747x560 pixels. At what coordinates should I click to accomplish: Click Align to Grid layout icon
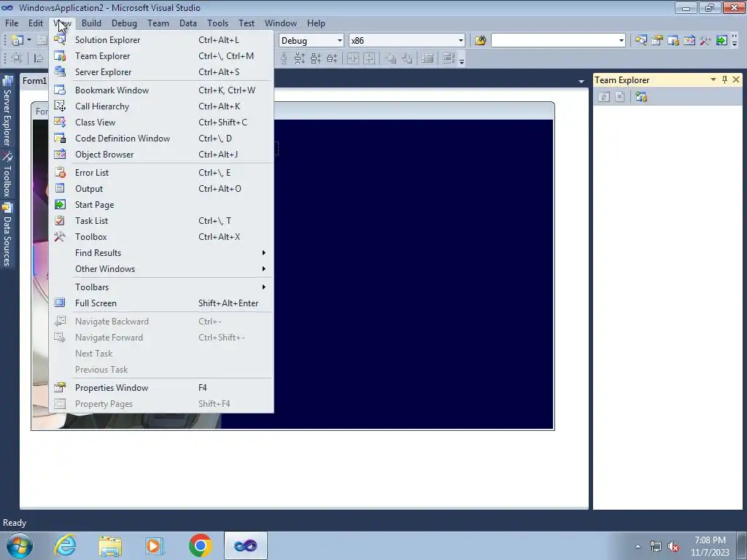click(18, 58)
